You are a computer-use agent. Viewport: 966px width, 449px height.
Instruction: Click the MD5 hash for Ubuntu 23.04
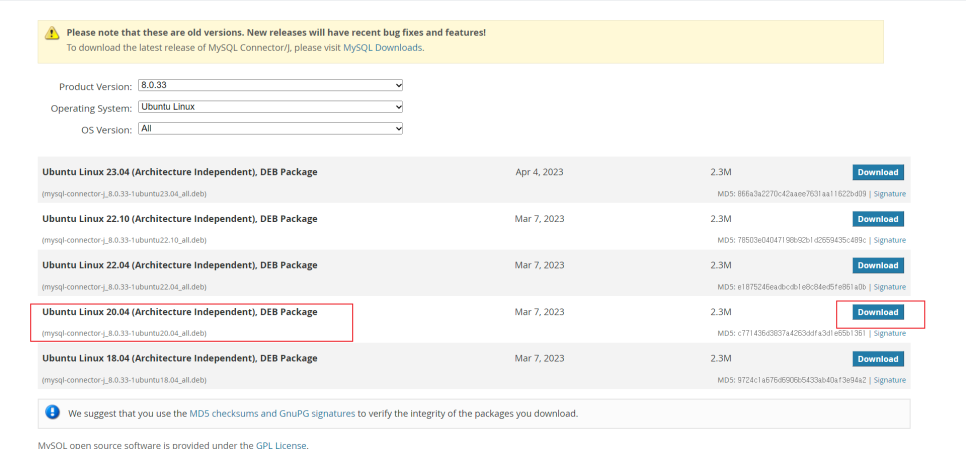click(800, 194)
